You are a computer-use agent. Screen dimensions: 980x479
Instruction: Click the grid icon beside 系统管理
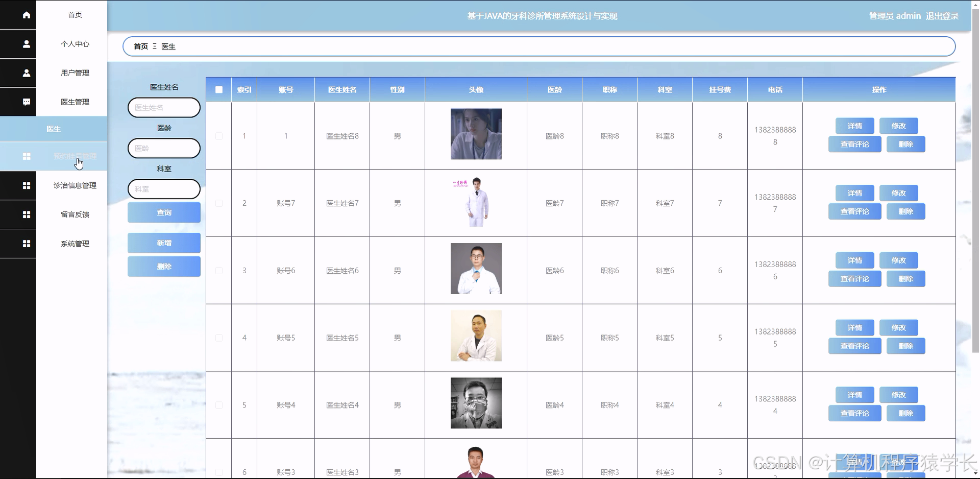tap(27, 244)
